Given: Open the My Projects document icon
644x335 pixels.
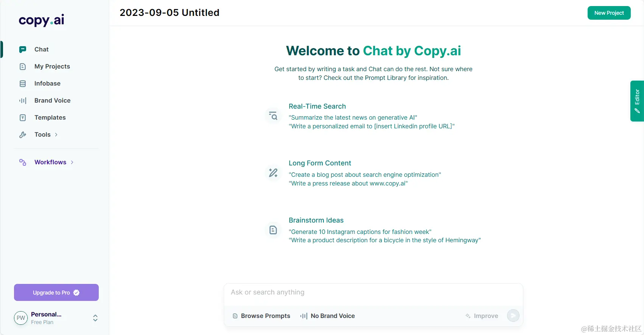Looking at the screenshot, I should click(x=23, y=66).
